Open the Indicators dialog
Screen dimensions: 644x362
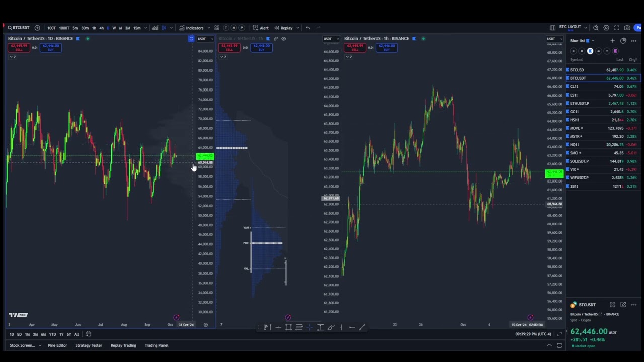tap(191, 28)
